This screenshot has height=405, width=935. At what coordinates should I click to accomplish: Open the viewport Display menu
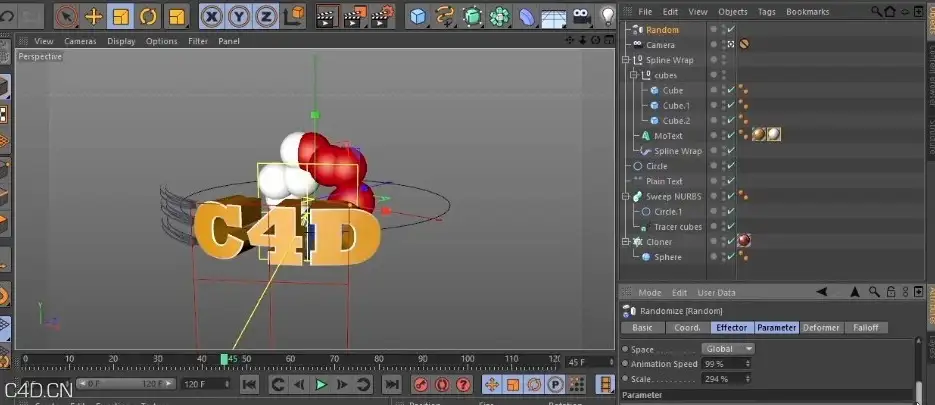click(x=121, y=41)
